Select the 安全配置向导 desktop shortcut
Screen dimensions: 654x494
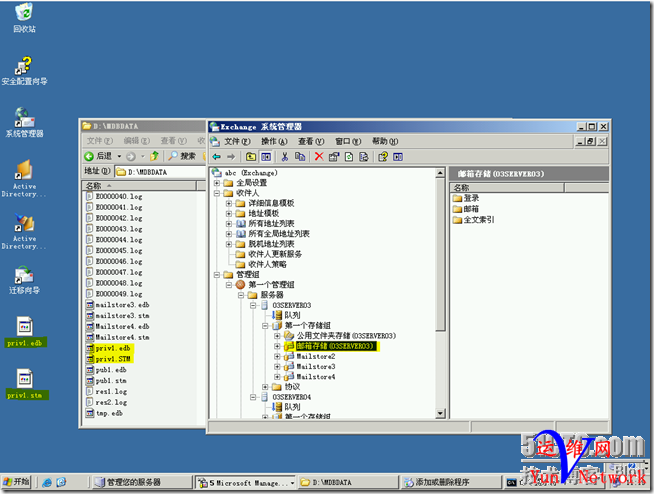[24, 71]
